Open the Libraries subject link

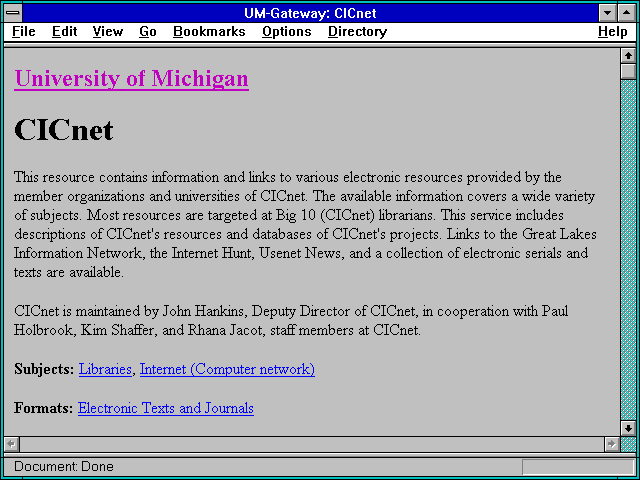105,369
